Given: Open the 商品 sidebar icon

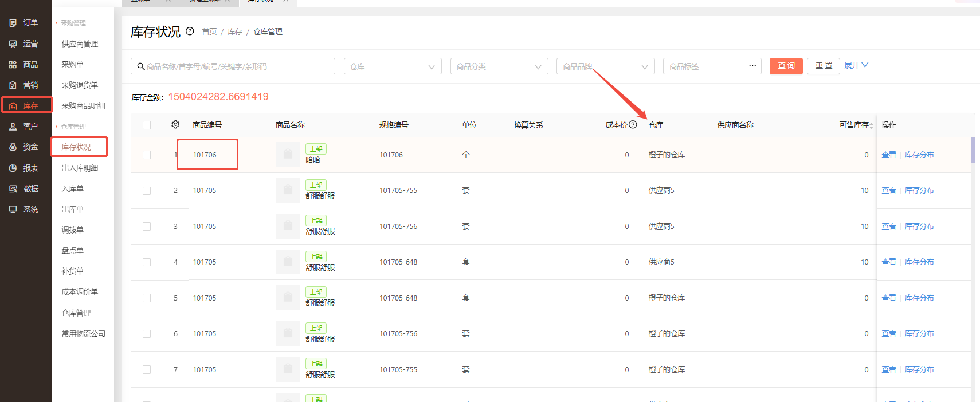Looking at the screenshot, I should pos(13,65).
